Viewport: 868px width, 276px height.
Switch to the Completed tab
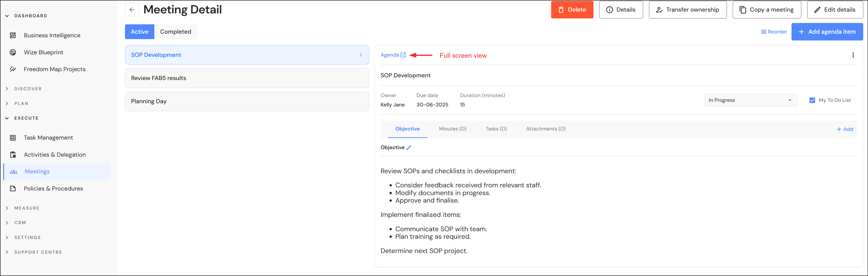[175, 32]
